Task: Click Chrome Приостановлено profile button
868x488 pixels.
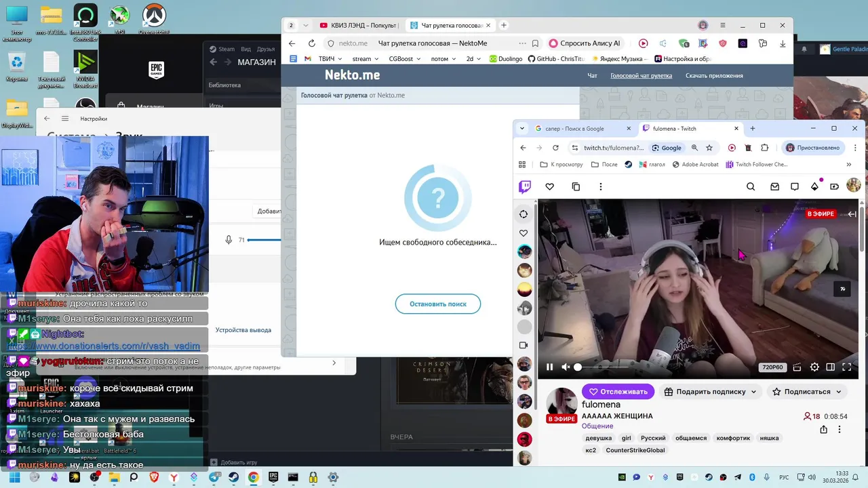Action: pyautogui.click(x=812, y=148)
